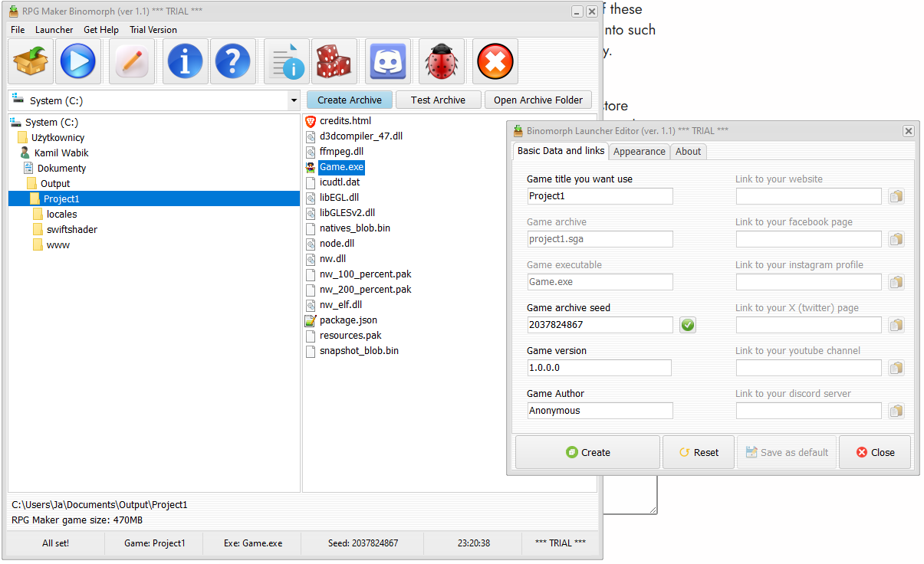
Task: Click the blue question mark help icon
Action: (232, 61)
